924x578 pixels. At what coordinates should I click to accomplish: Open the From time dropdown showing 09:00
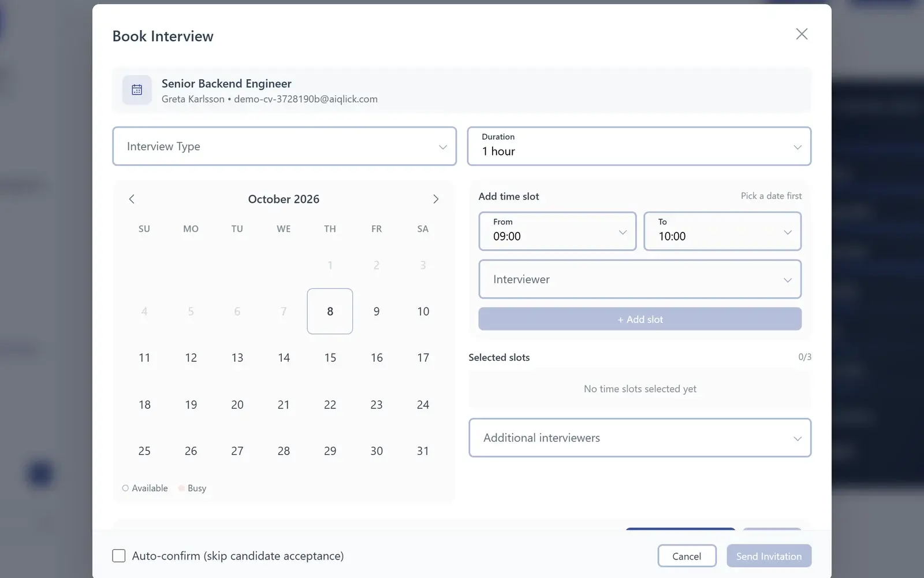[557, 231]
